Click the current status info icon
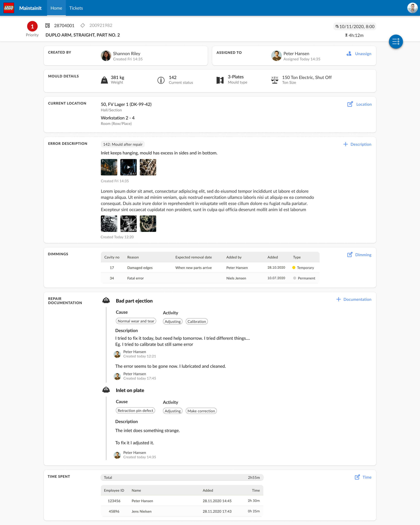This screenshot has height=525, width=420. coord(161,80)
